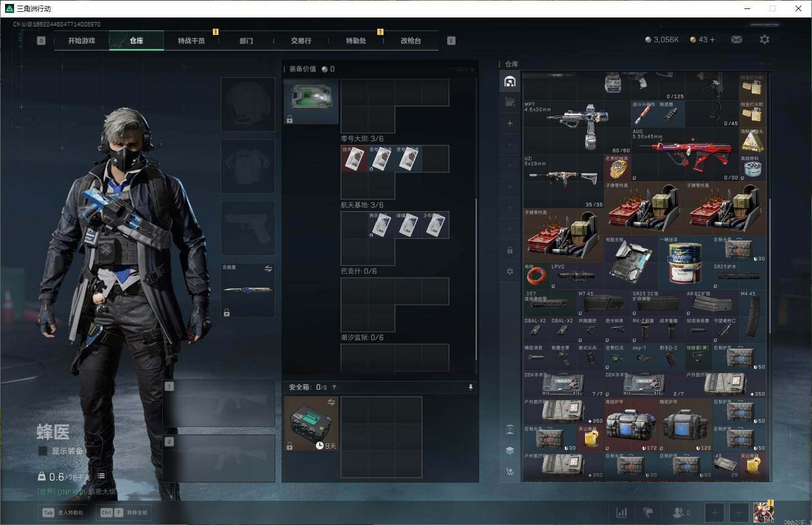812x525 pixels.
Task: Select the 精密护甲 repair kit bag
Action: click(685, 425)
